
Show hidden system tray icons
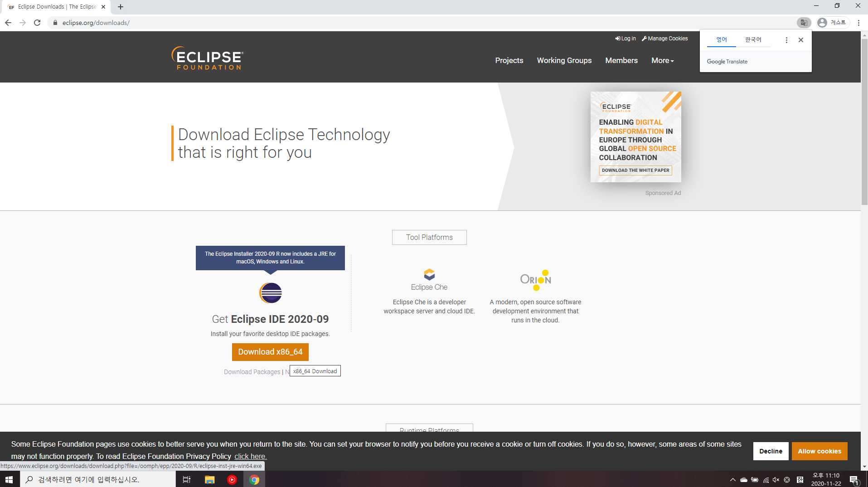[732, 480]
